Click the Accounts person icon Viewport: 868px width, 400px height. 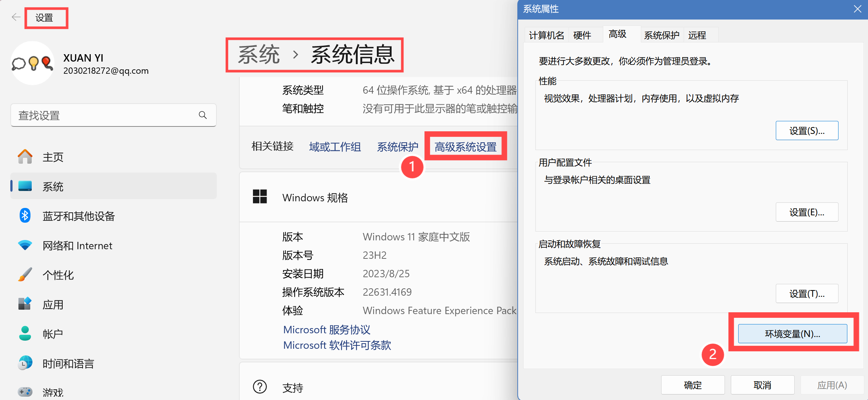tap(25, 334)
